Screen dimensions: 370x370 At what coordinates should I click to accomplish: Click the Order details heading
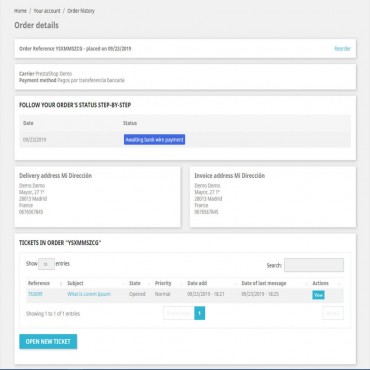pyautogui.click(x=36, y=25)
